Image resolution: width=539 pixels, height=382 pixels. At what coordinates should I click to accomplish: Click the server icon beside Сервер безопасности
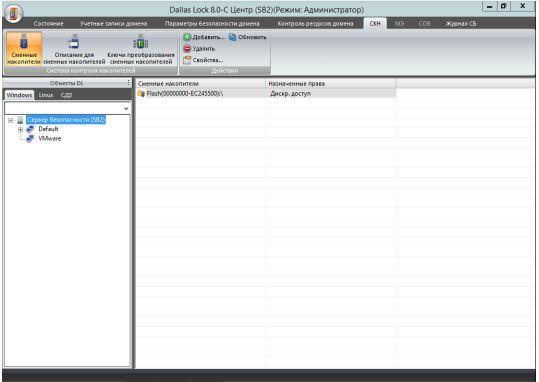pos(20,120)
